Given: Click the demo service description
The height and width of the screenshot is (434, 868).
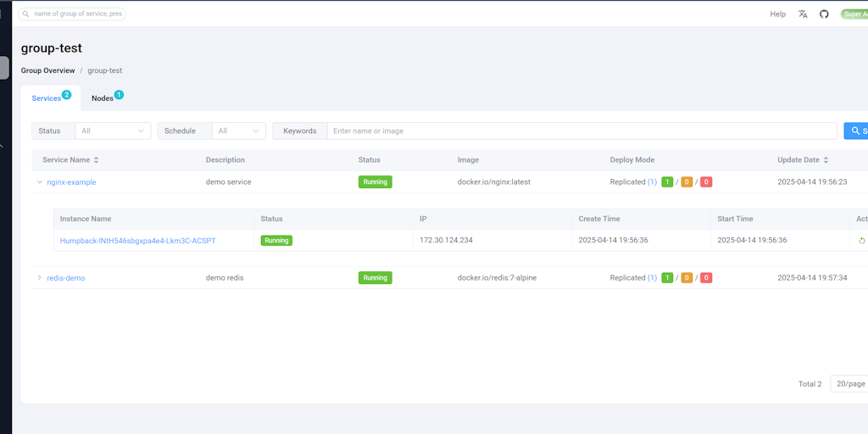Looking at the screenshot, I should (229, 182).
